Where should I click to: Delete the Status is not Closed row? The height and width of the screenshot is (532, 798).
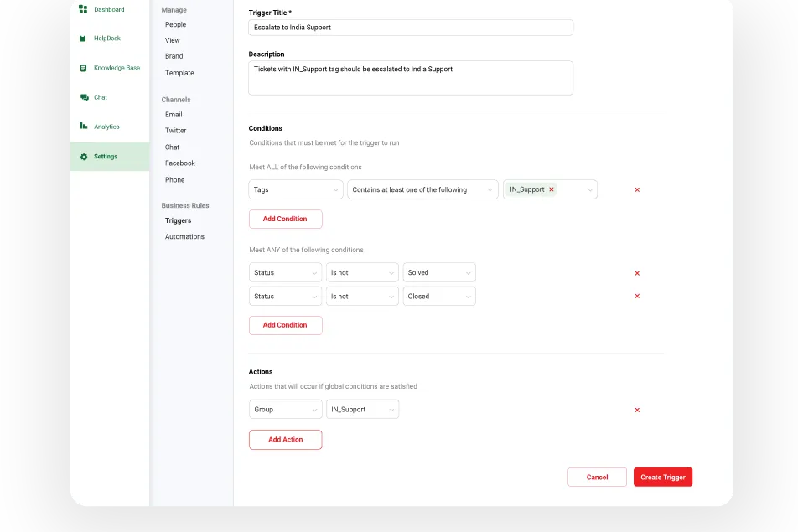pyautogui.click(x=637, y=297)
